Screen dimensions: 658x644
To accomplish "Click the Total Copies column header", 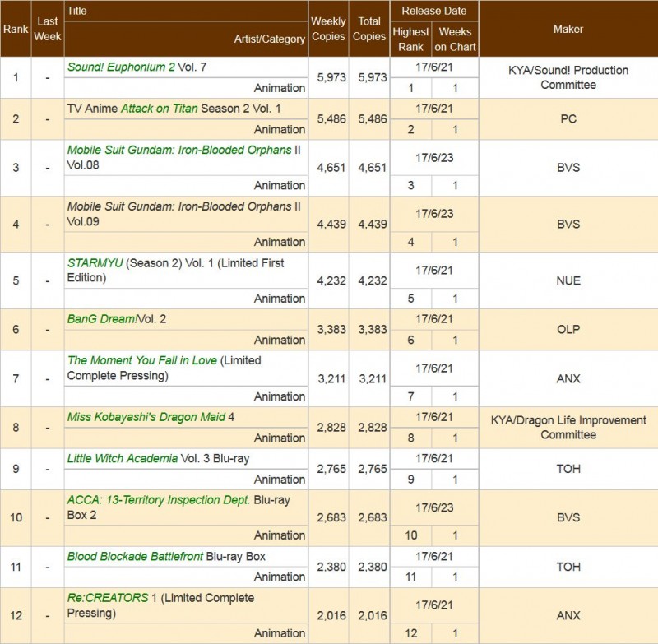I will 369,29.
